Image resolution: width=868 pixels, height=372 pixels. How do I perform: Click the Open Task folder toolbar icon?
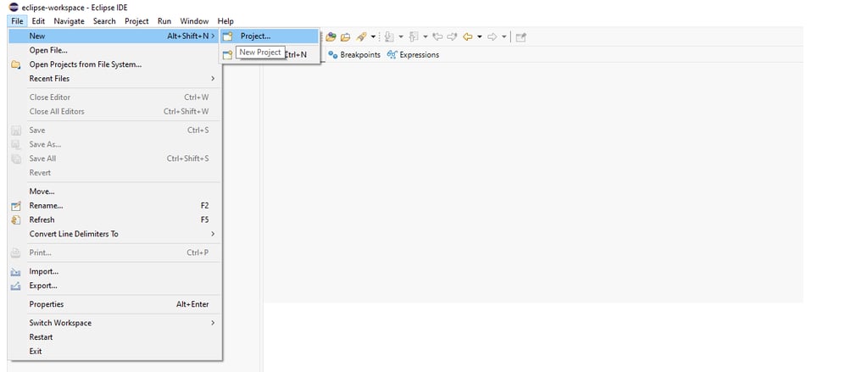click(346, 37)
